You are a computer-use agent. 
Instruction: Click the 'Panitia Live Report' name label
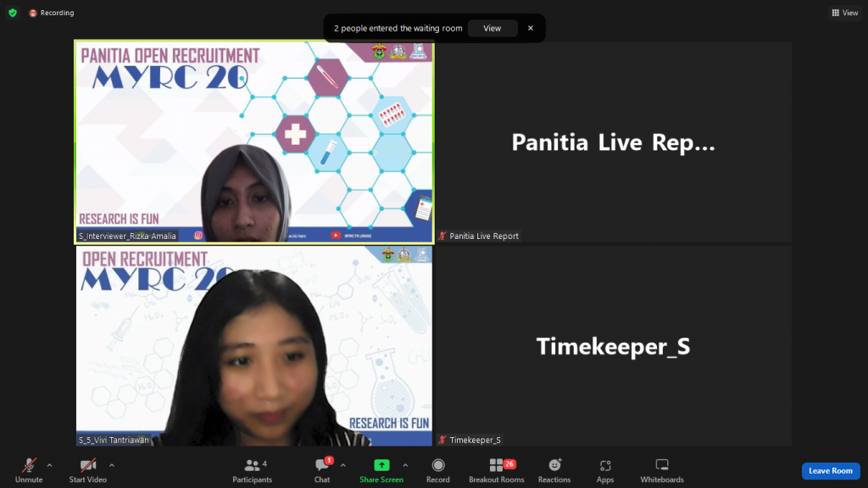click(x=484, y=236)
